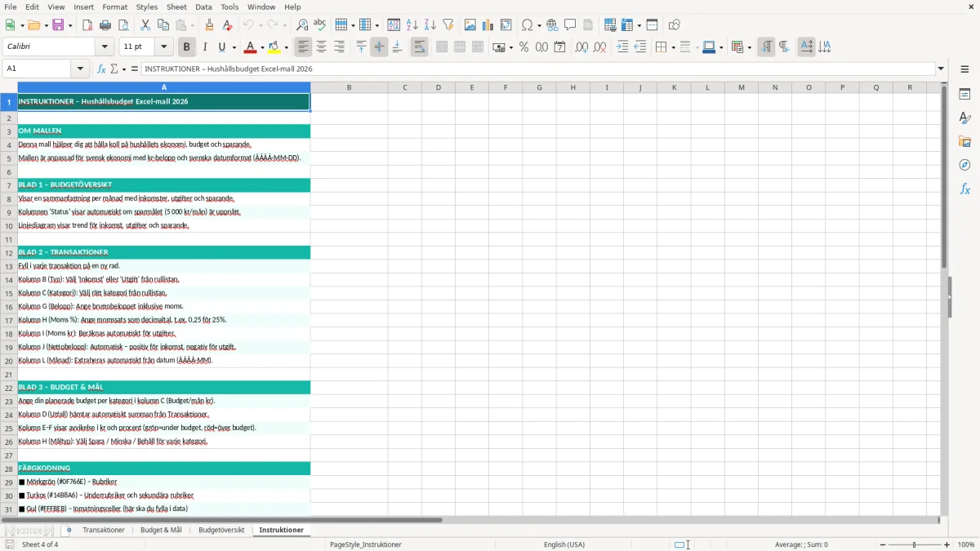Switch to the Budgetöversikt sheet tab

click(221, 530)
